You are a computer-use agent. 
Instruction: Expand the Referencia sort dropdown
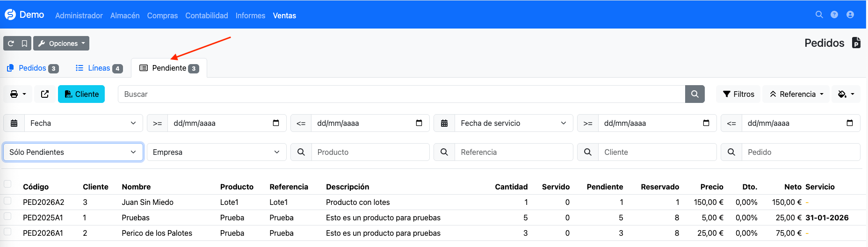796,94
